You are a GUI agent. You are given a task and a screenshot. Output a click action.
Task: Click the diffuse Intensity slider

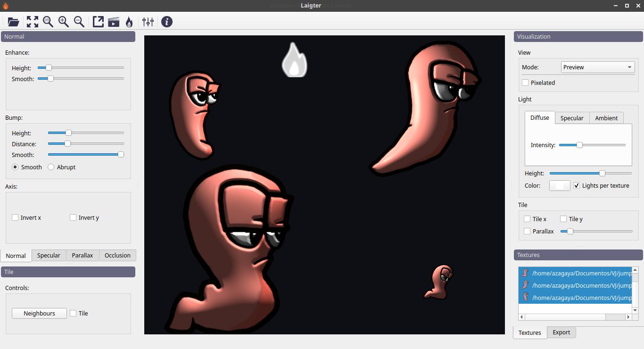(x=592, y=145)
